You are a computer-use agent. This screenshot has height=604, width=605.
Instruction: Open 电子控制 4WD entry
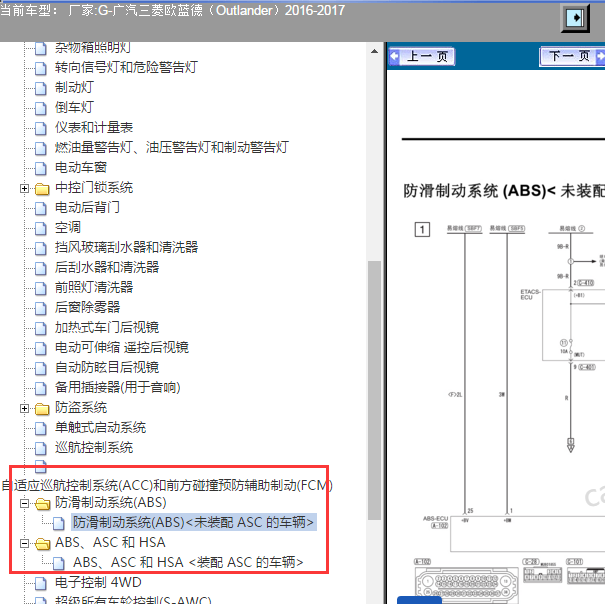(x=98, y=582)
